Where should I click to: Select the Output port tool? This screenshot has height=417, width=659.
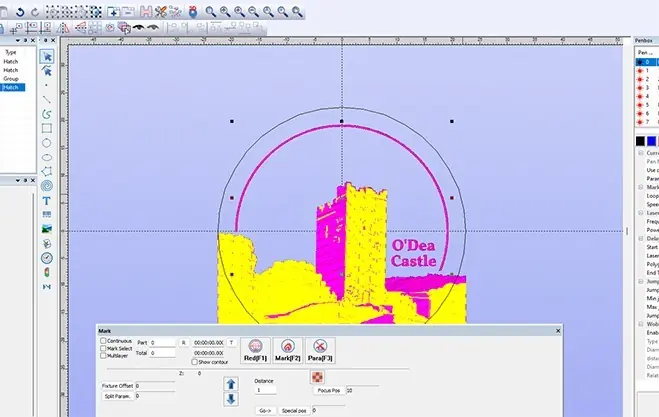tap(47, 287)
